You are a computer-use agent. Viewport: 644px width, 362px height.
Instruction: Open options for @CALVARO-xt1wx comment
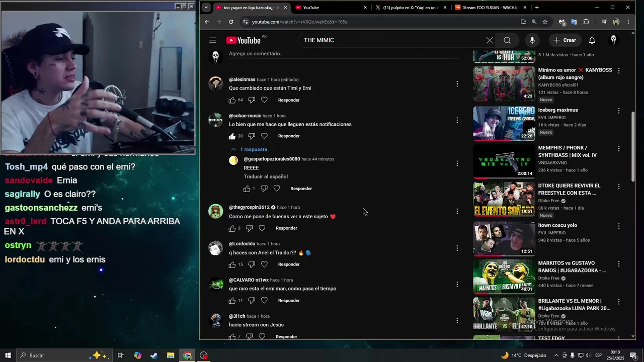click(457, 285)
